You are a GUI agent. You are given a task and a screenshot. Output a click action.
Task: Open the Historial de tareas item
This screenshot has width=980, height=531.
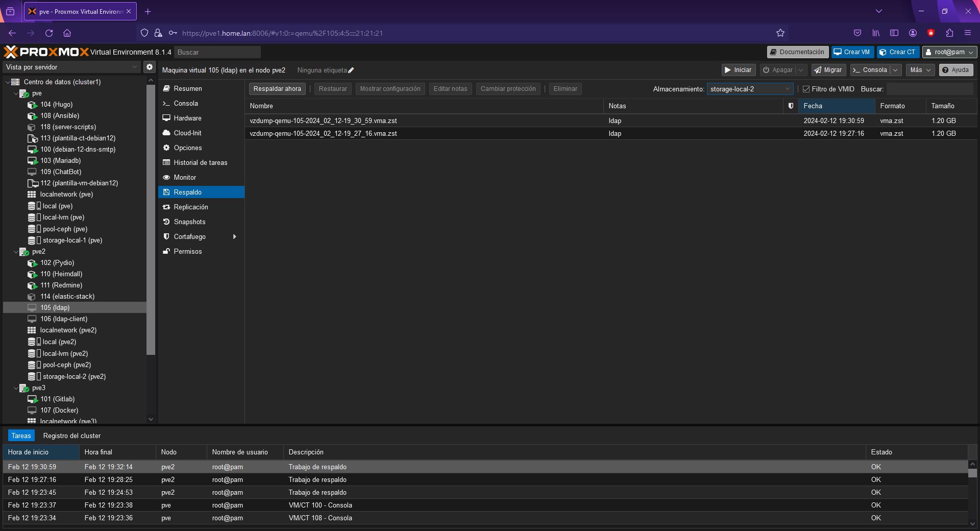201,163
